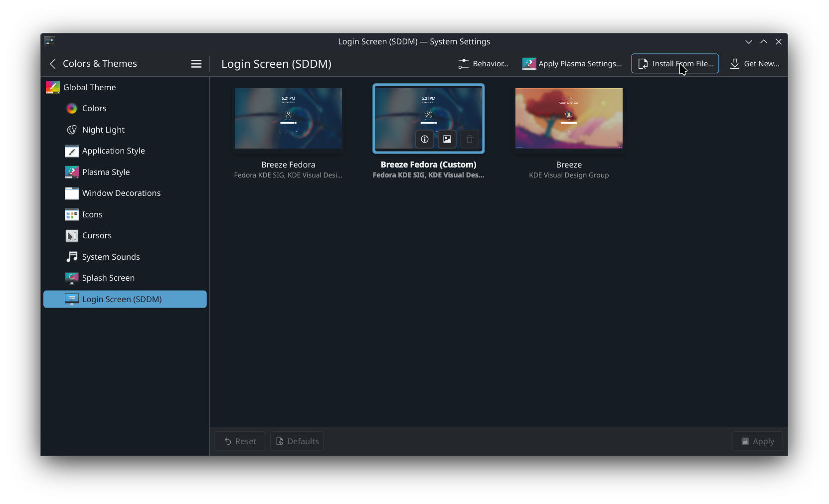Screen dimensions: 829x504
Task: Click the Icons grid icon
Action: pos(72,214)
